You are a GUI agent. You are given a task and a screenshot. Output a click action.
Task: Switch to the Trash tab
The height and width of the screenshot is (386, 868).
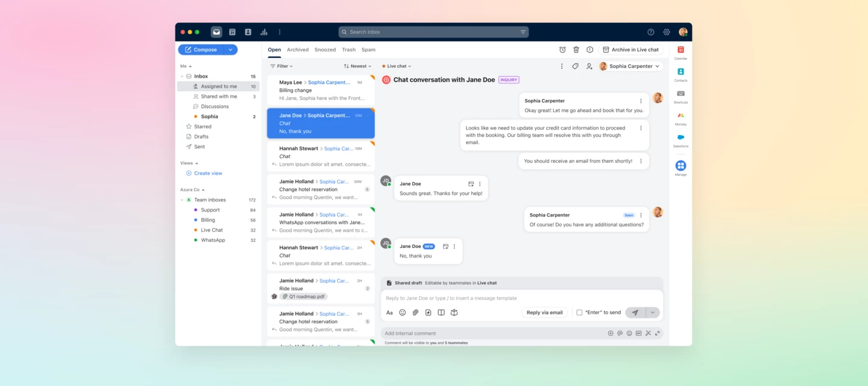(x=348, y=49)
